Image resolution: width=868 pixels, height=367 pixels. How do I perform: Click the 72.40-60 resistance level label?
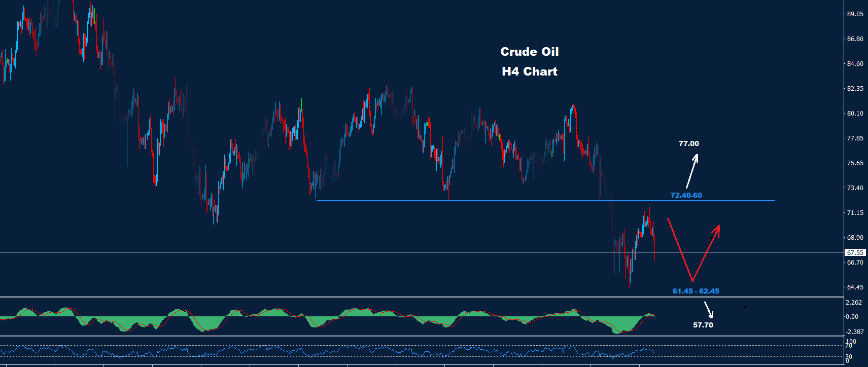point(686,195)
